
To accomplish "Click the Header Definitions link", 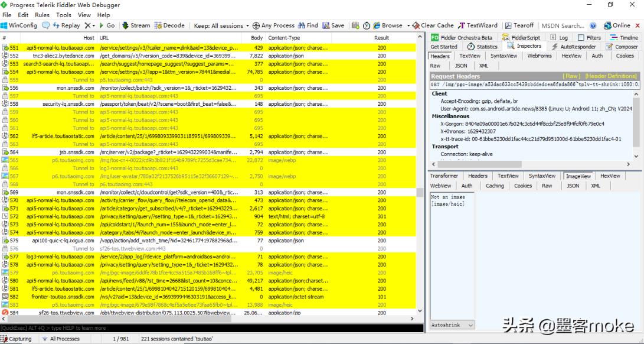I will click(x=610, y=76).
